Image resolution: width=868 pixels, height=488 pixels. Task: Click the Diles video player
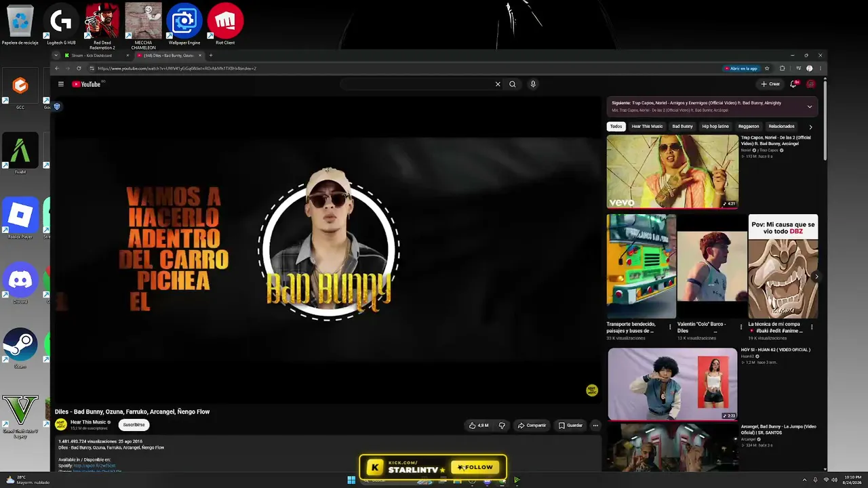(x=327, y=249)
